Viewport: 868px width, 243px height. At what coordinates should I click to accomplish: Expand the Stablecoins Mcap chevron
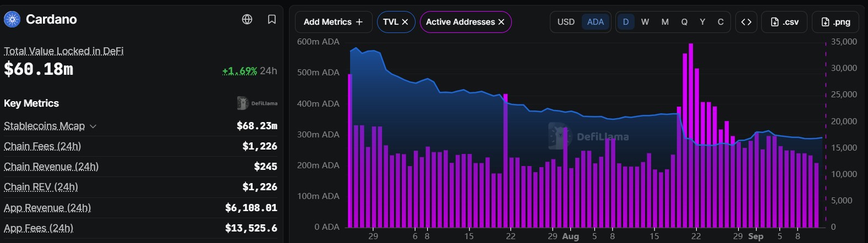pos(93,126)
